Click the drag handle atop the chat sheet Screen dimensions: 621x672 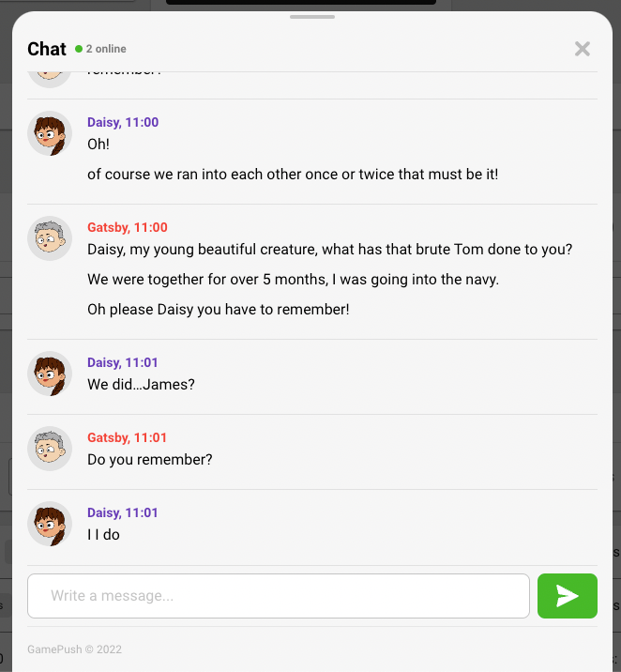[x=312, y=17]
